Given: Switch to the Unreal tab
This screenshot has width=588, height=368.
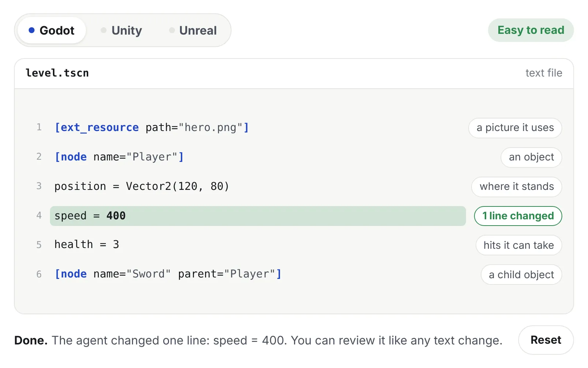Looking at the screenshot, I should click(193, 30).
